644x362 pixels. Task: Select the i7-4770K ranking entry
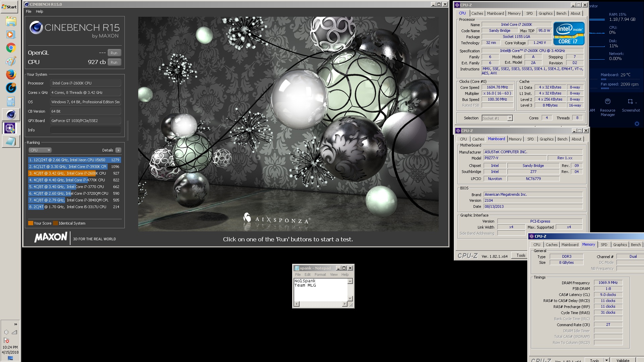pos(74,180)
